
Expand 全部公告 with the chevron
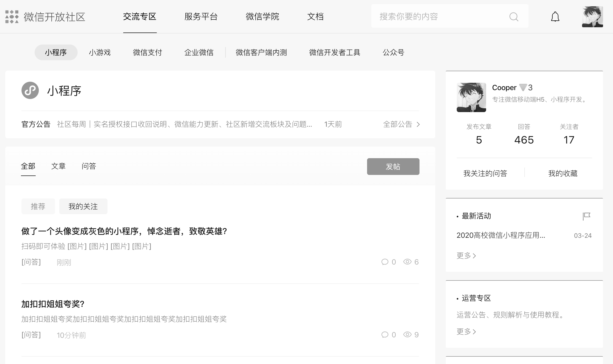pos(418,124)
